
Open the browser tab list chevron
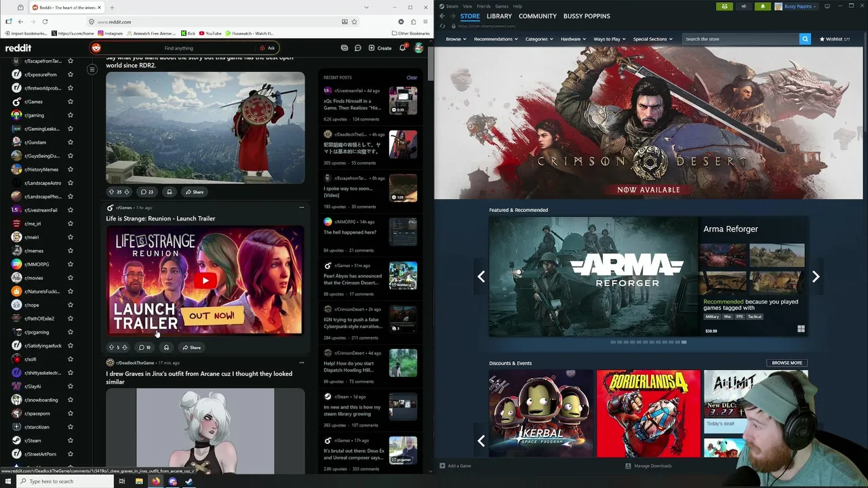pyautogui.click(x=367, y=7)
